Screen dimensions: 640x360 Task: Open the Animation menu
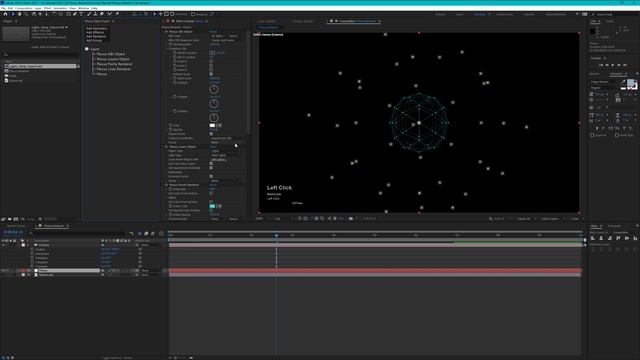pyautogui.click(x=60, y=8)
